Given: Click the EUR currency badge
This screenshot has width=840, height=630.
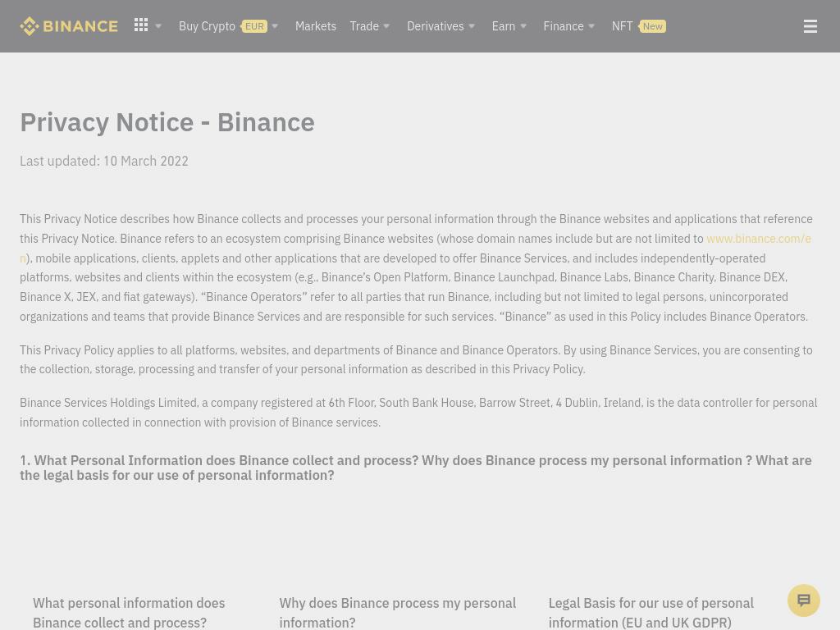Looking at the screenshot, I should click(x=254, y=26).
